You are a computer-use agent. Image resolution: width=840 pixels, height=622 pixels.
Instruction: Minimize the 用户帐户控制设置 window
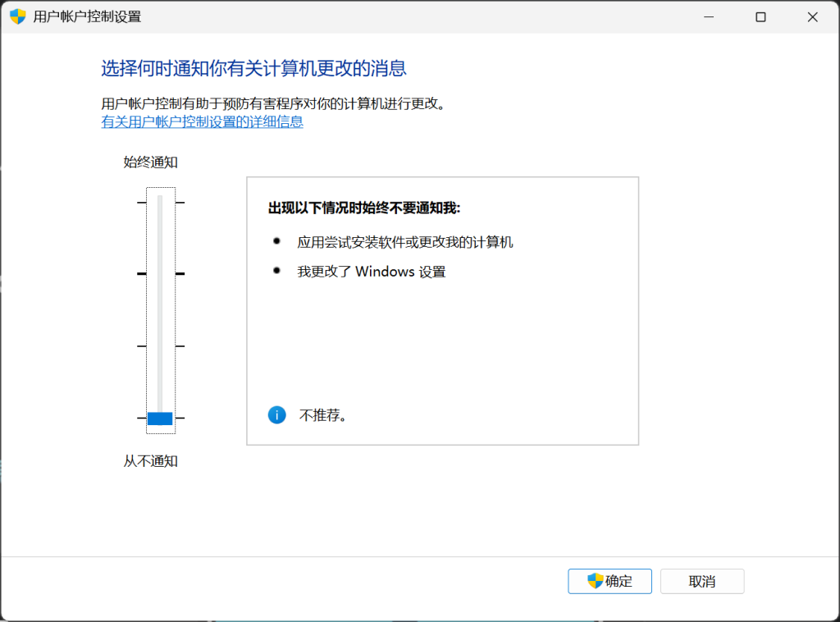tap(708, 16)
